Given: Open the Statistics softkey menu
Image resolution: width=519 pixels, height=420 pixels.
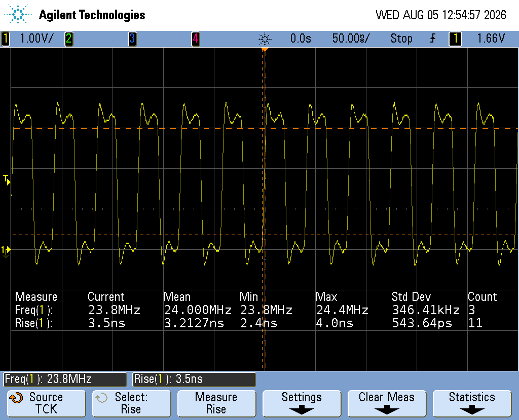Looking at the screenshot, I should [472, 403].
